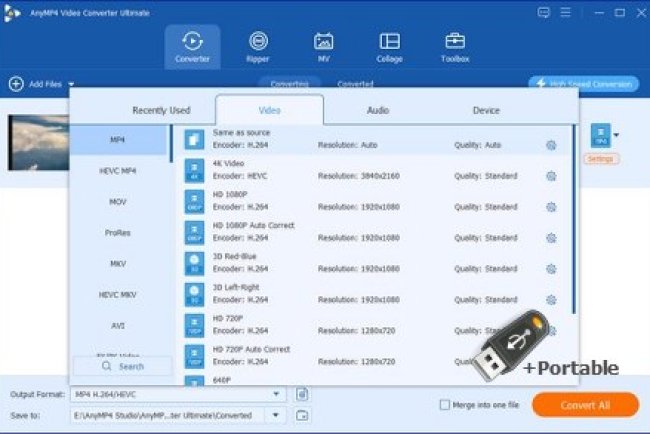The image size is (650, 434).
Task: Open settings gear for 4K Video preset
Action: [x=551, y=176]
